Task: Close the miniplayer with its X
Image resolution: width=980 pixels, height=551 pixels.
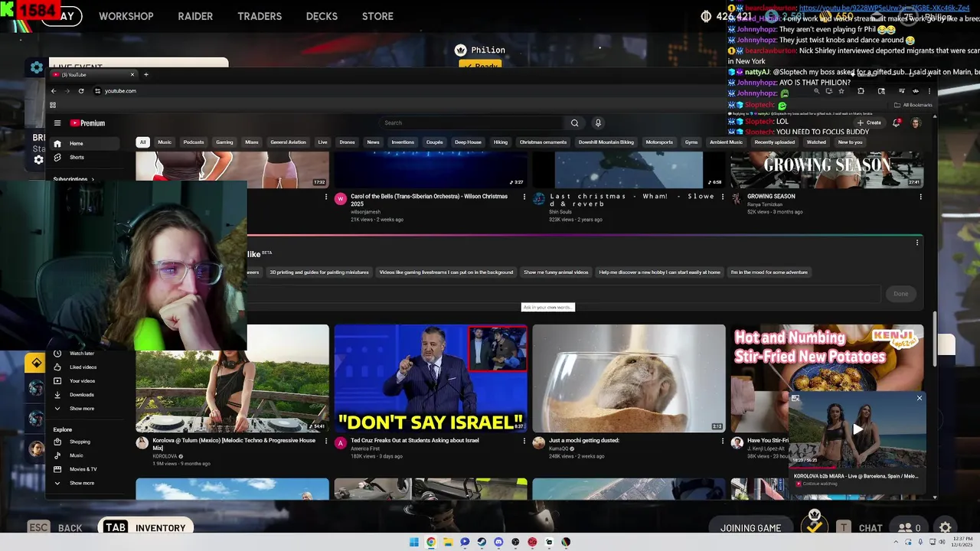Action: pos(920,398)
